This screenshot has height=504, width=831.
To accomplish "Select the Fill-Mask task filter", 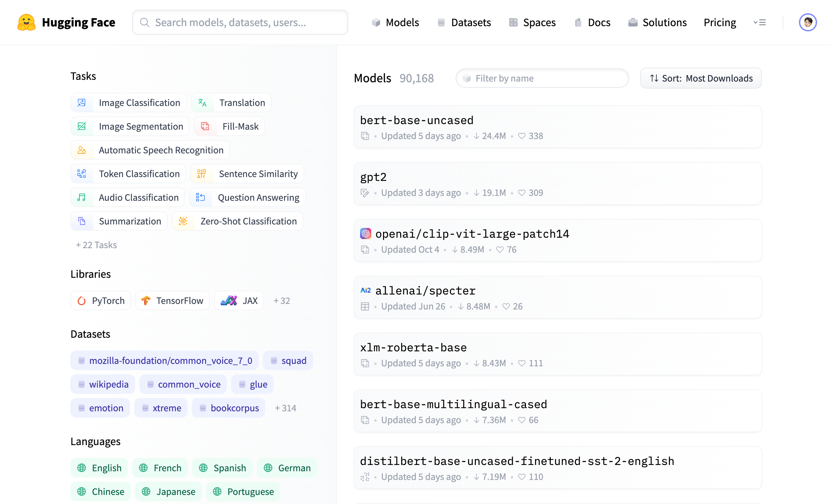I will tap(229, 127).
